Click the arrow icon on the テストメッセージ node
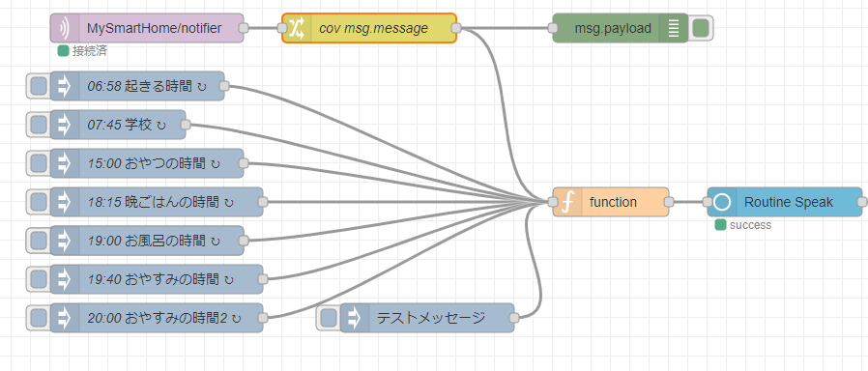The height and width of the screenshot is (371, 868). point(355,318)
